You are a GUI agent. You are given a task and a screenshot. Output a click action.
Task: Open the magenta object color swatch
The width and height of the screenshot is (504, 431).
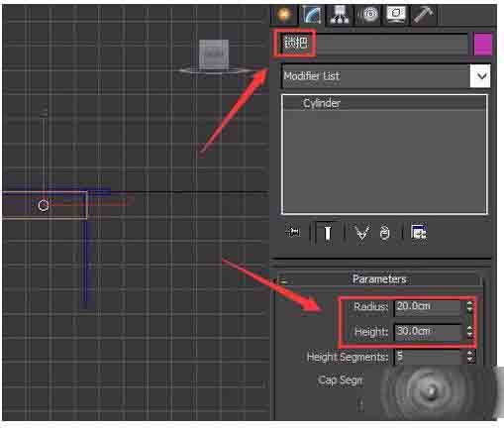tap(483, 44)
